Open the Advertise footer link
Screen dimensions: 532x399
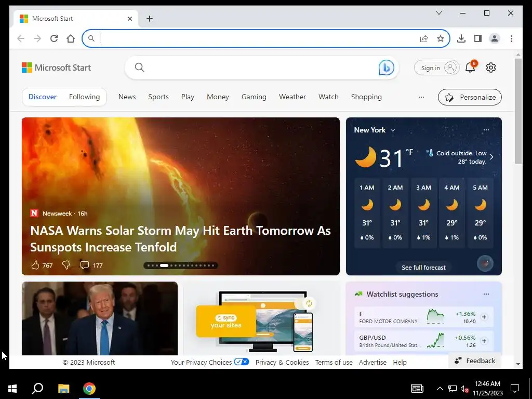tap(373, 362)
